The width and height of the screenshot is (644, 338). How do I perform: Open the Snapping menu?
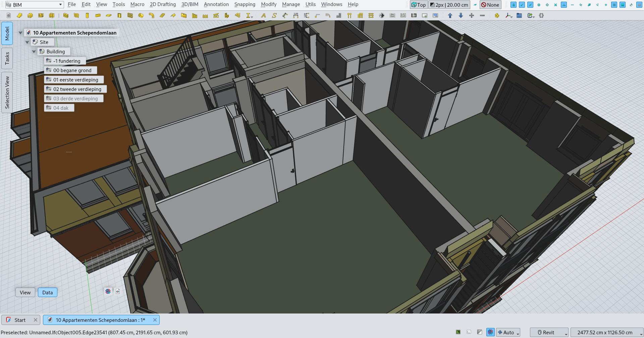245,4
